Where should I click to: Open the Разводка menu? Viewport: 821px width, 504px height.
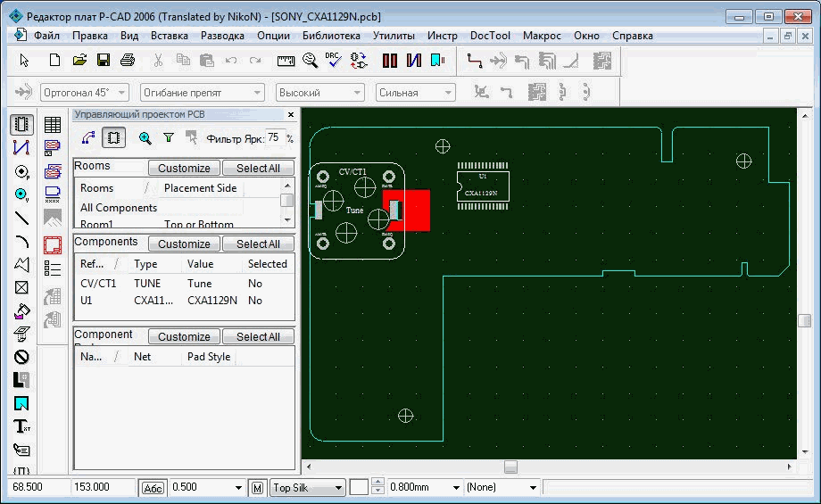[222, 36]
